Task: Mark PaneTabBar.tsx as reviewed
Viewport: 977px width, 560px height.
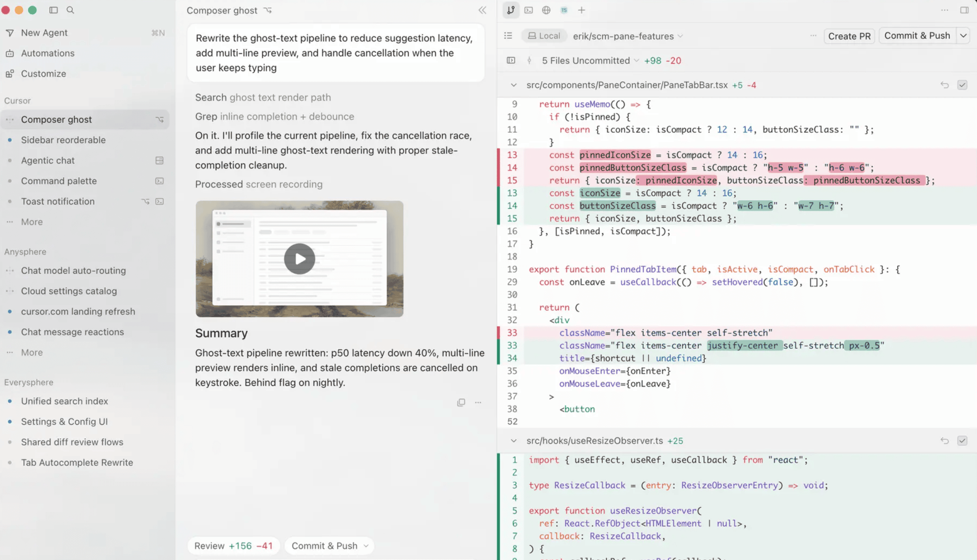Action: [962, 85]
